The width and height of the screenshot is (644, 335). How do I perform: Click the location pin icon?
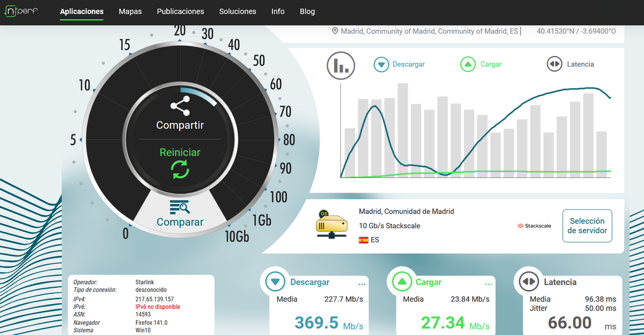pos(335,31)
